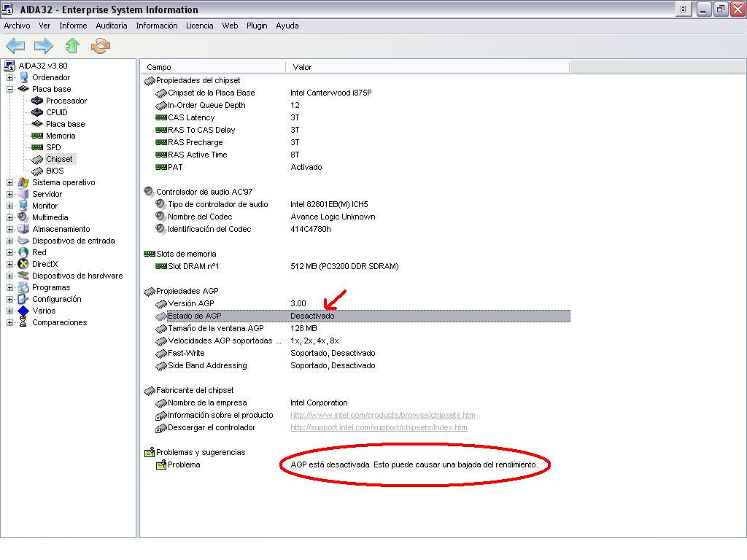The image size is (747, 560).
Task: Click the Sistema operativo Windows flag icon
Action: 23,182
